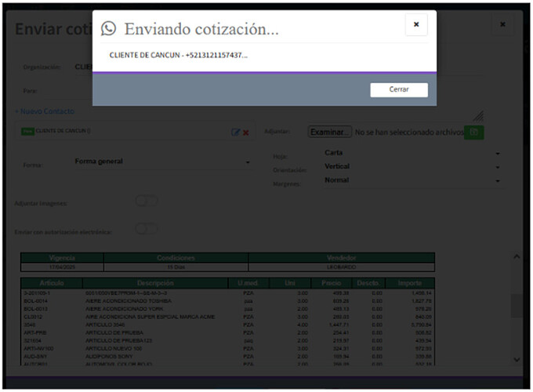
Task: Open the Hoja Carta dropdown
Action: click(412, 154)
